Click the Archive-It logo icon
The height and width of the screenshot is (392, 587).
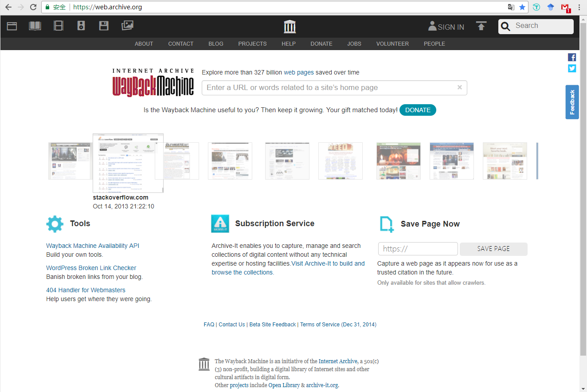click(x=220, y=223)
